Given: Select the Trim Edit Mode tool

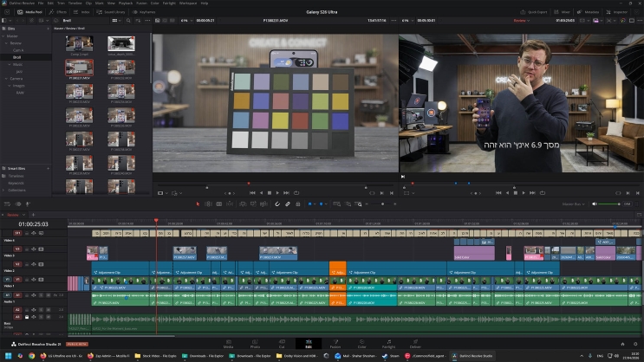Looking at the screenshot, I should 208,204.
